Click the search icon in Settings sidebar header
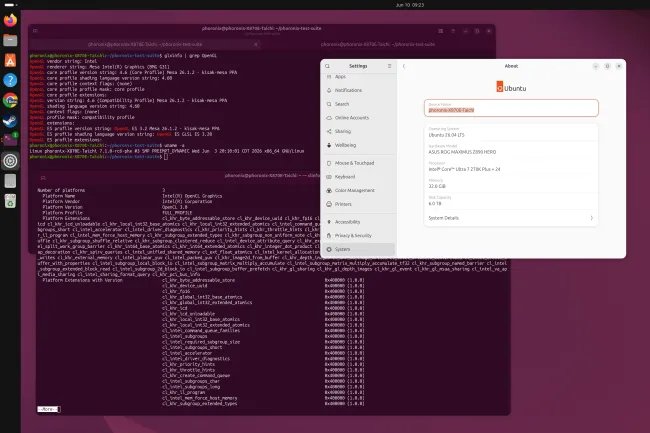 [x=327, y=66]
